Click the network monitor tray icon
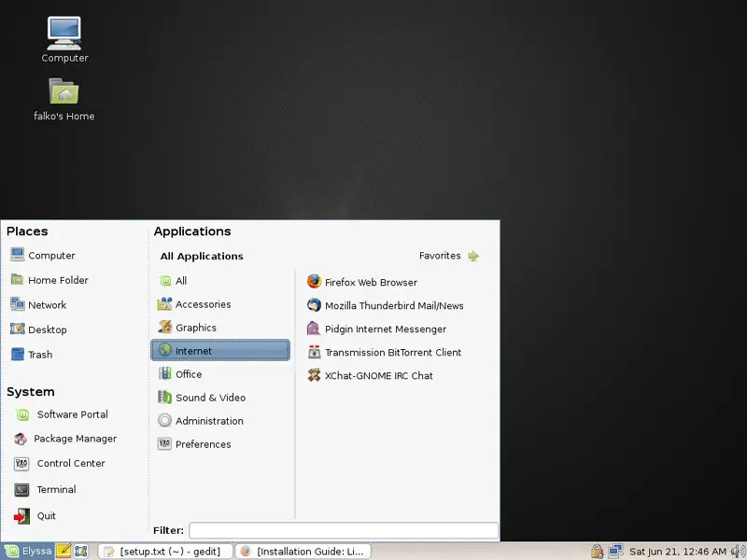The width and height of the screenshot is (747, 560). (615, 552)
